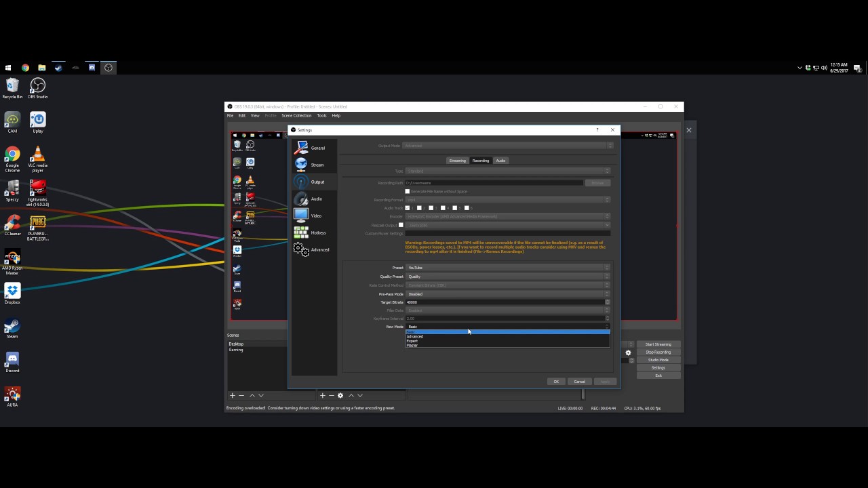This screenshot has height=488, width=868.
Task: Click the Windows Start button
Action: point(8,68)
